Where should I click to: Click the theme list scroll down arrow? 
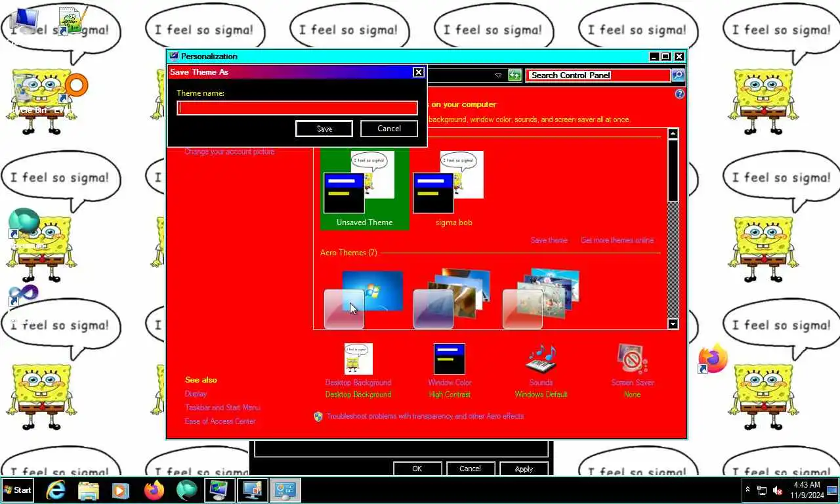click(673, 324)
